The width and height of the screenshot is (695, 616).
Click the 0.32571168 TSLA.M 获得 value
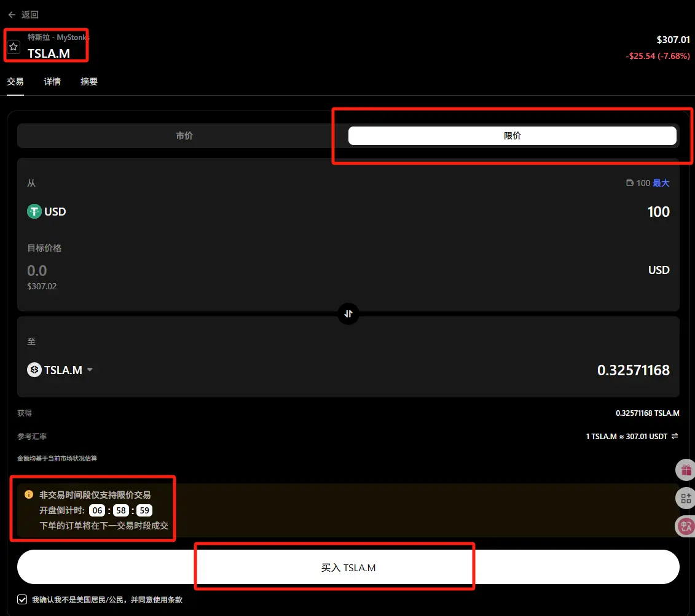click(x=647, y=413)
